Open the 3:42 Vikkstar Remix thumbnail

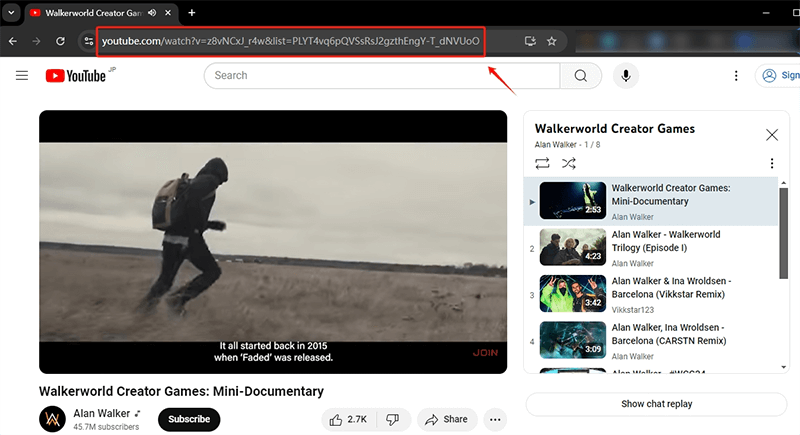573,294
